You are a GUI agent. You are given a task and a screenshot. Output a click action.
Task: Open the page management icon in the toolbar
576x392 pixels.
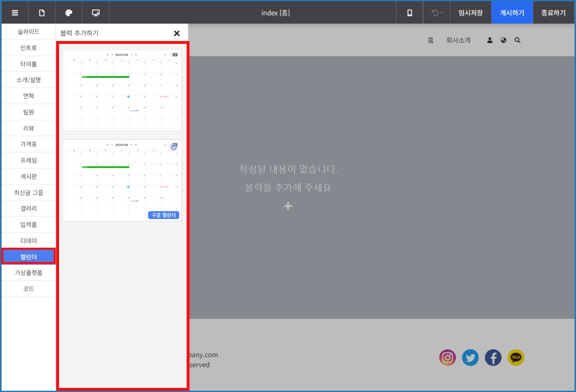pos(41,12)
